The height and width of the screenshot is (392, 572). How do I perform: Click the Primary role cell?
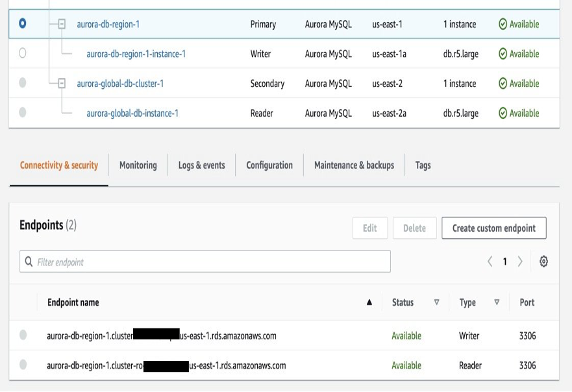263,25
